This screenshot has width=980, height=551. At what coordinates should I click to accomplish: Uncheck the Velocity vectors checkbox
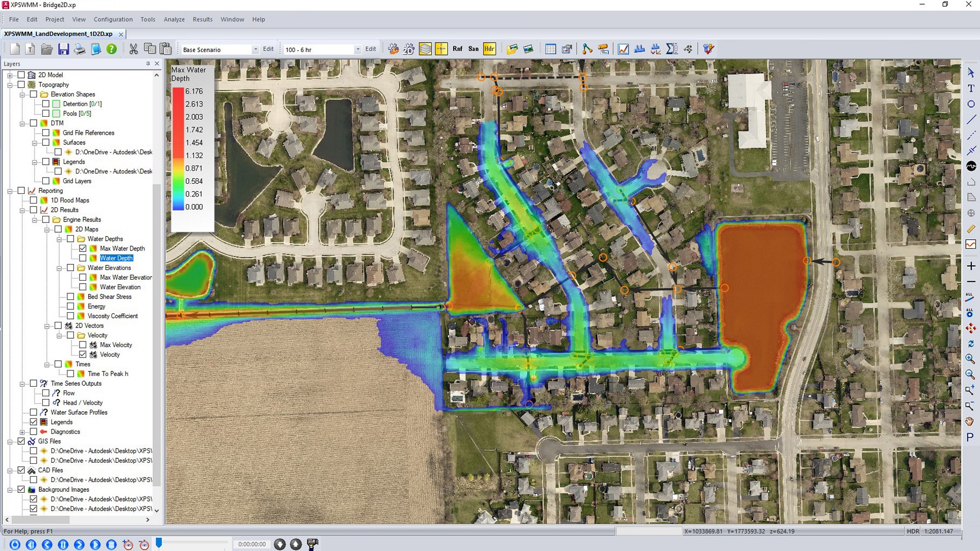[83, 355]
